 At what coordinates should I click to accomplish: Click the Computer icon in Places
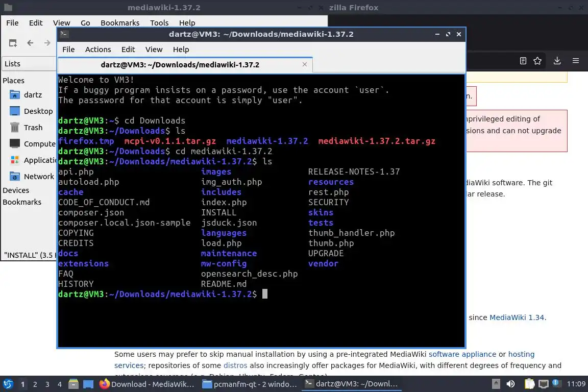click(15, 143)
